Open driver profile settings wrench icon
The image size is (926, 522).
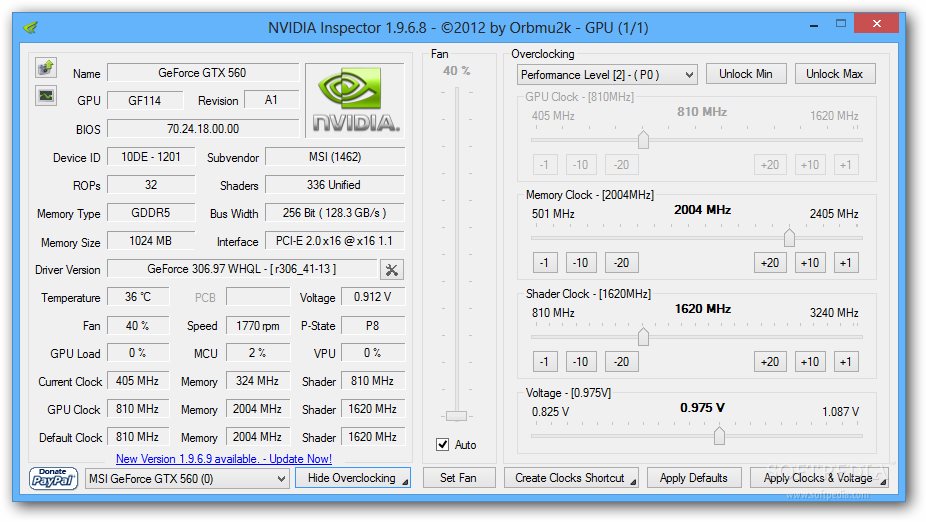point(392,270)
